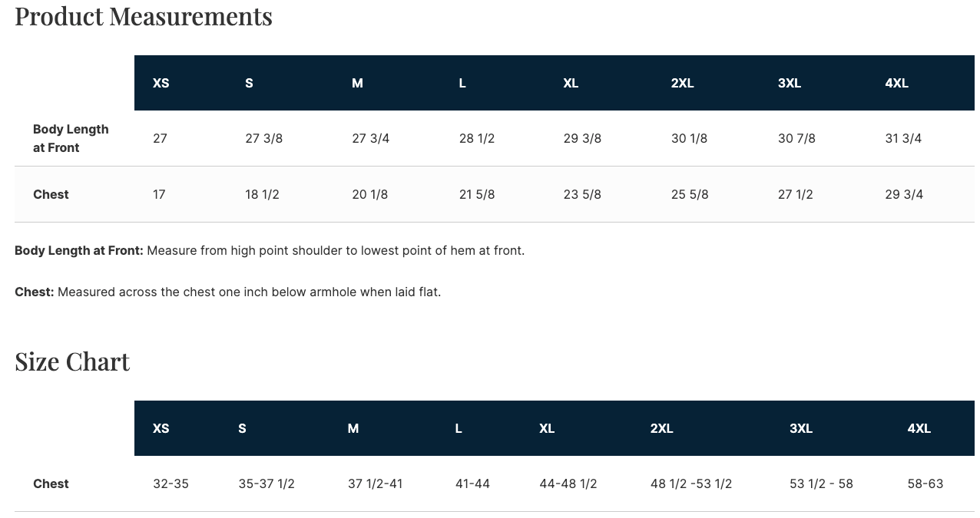This screenshot has height=518, width=980.
Task: Select the 4XL column header in Product Measurements
Action: click(x=896, y=83)
